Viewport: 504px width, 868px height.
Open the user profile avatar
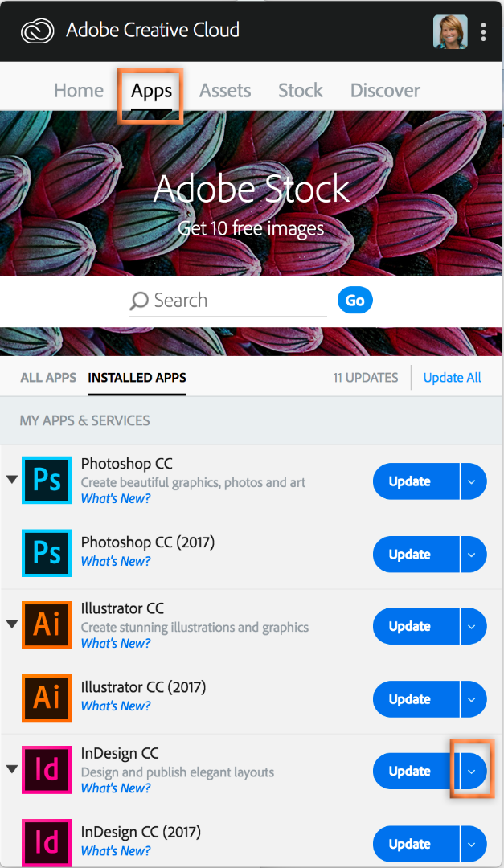450,31
